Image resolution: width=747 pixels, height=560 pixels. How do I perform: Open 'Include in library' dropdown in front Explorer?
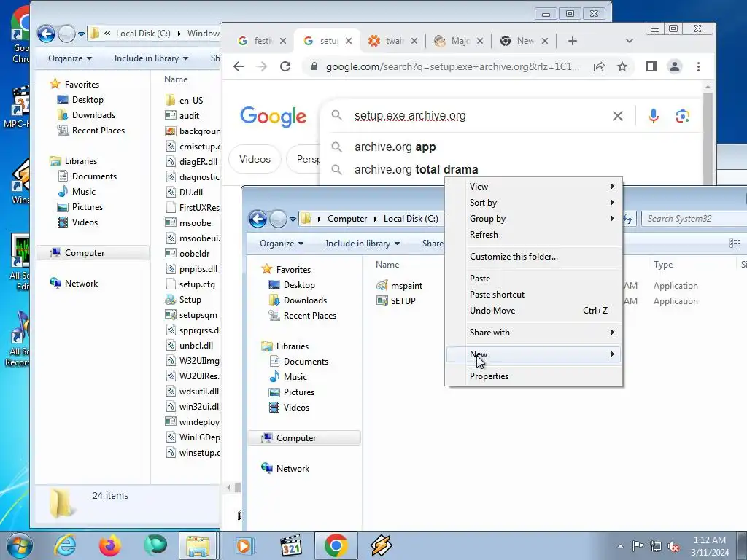[x=363, y=244]
